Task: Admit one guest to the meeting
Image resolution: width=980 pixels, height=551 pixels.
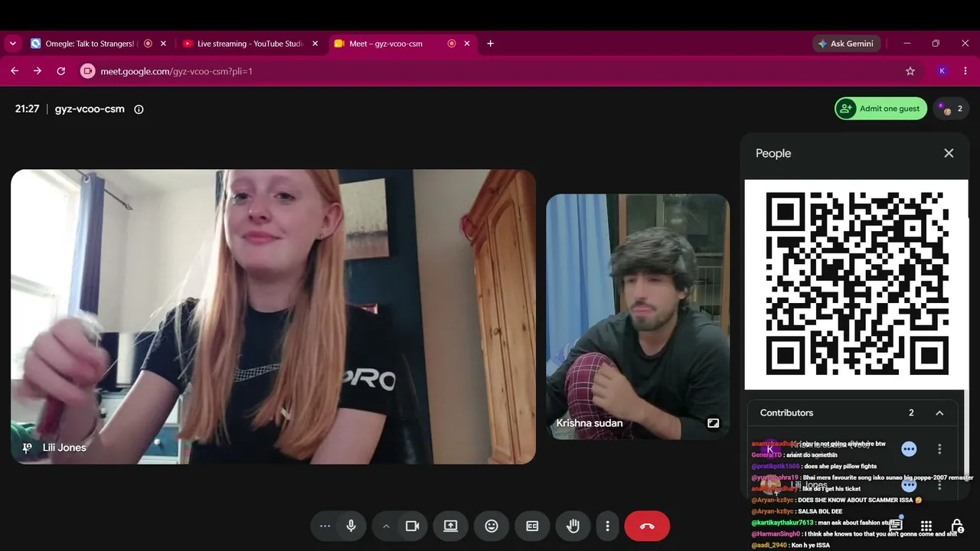Action: (x=880, y=109)
